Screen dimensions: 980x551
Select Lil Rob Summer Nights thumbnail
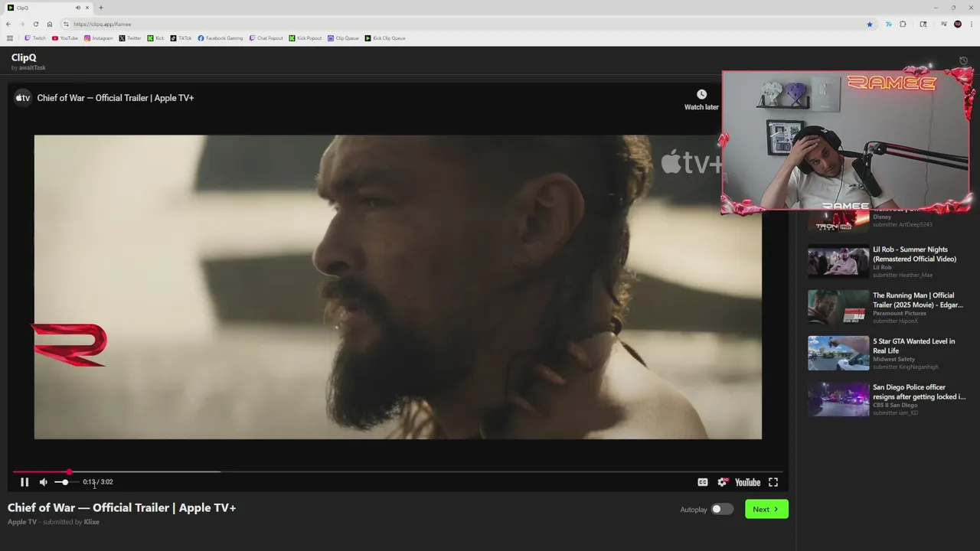(838, 262)
